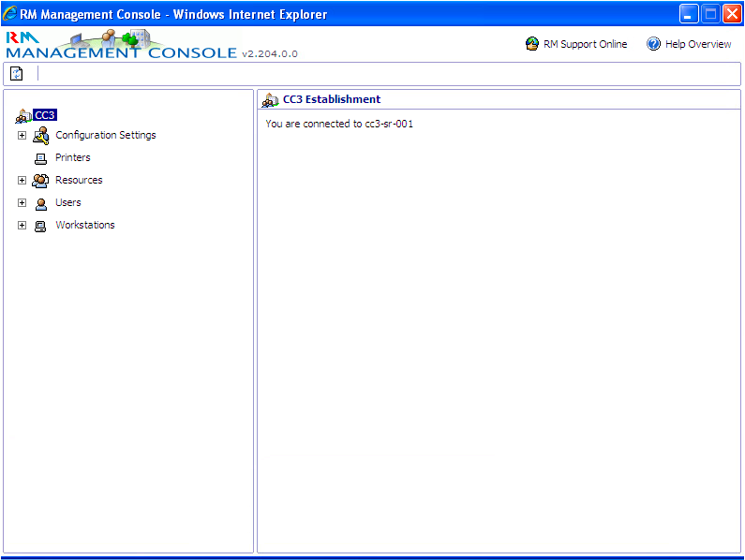Image resolution: width=745 pixels, height=560 pixels.
Task: Click the v2.204.0.0 version text
Action: point(269,53)
